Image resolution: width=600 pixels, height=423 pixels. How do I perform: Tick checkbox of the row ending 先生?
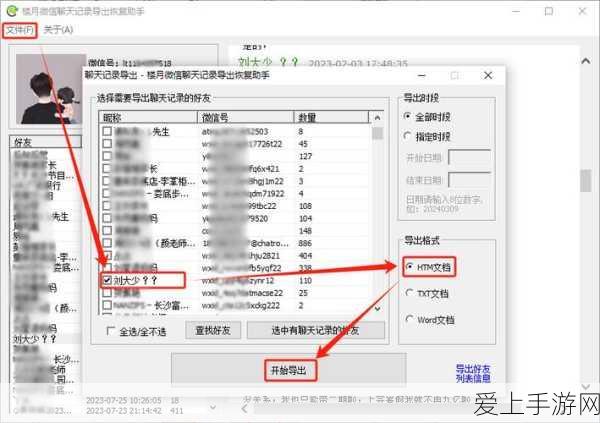pos(107,131)
